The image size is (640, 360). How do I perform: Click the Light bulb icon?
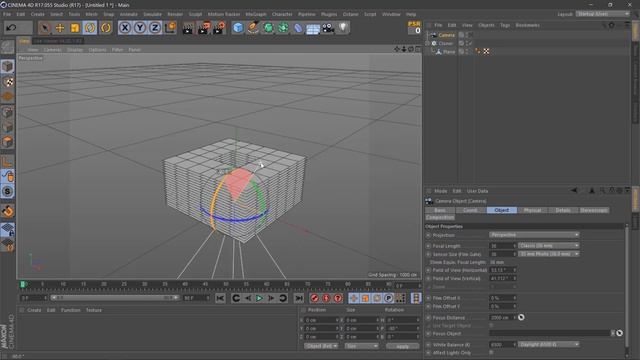[343, 28]
